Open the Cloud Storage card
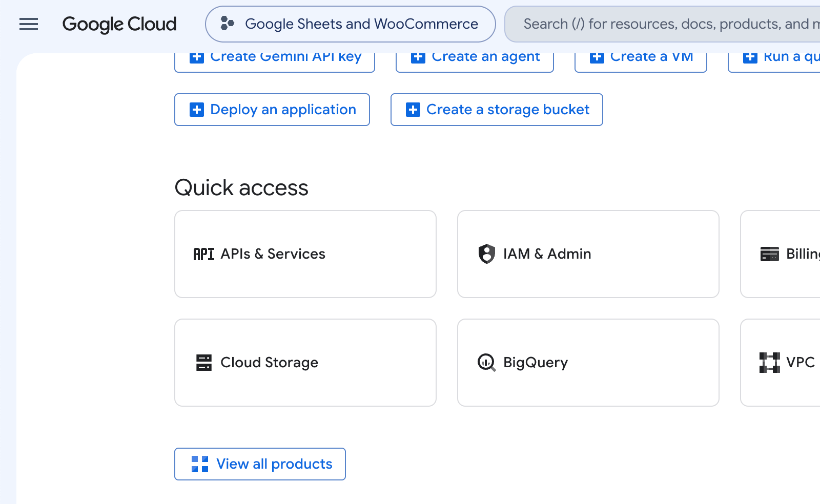Viewport: 820px width, 504px height. pyautogui.click(x=305, y=363)
